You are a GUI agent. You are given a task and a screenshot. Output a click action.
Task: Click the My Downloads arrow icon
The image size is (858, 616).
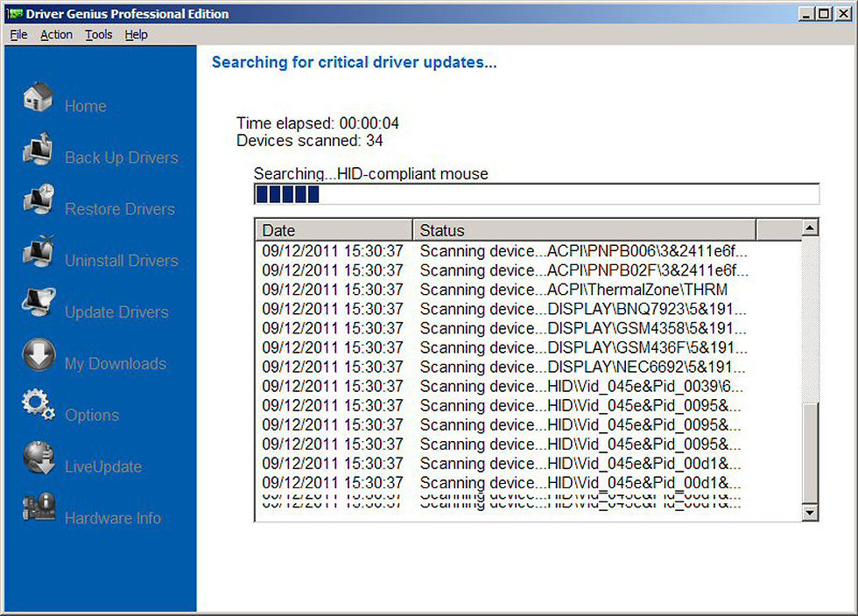[x=39, y=354]
